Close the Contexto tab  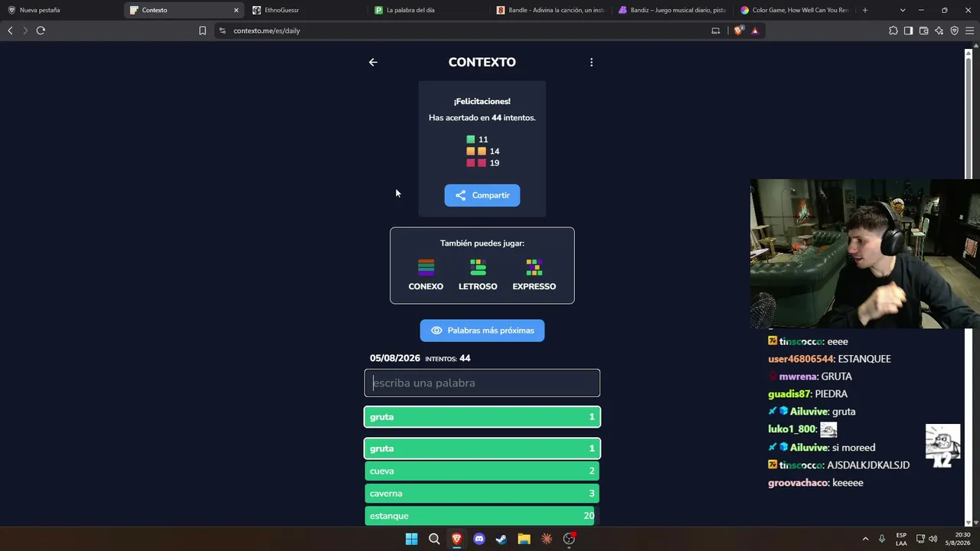click(x=236, y=10)
